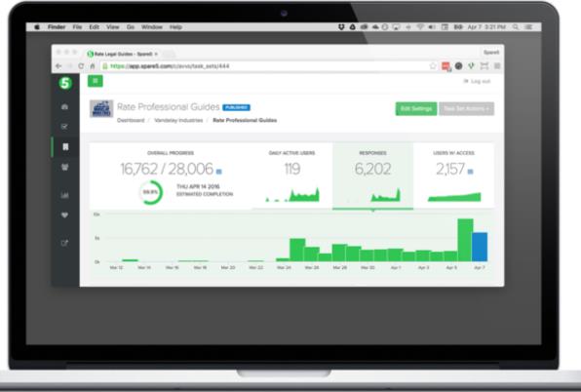Image resolution: width=581 pixels, height=392 pixels.
Task: Click the Log out link
Action: [478, 81]
